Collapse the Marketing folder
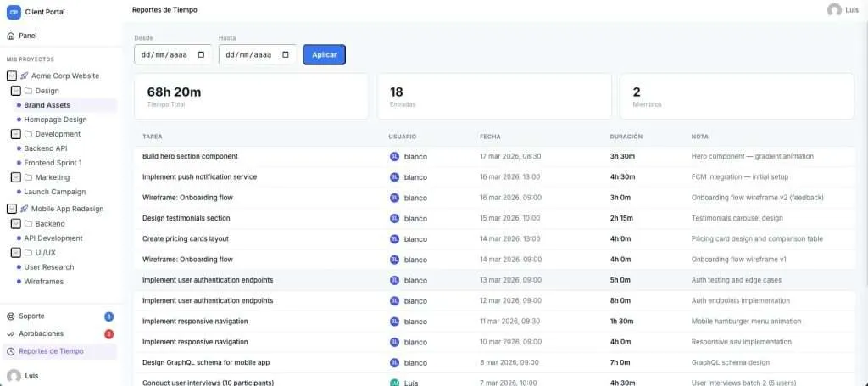Screen dimensions: 868x386 click(x=16, y=177)
